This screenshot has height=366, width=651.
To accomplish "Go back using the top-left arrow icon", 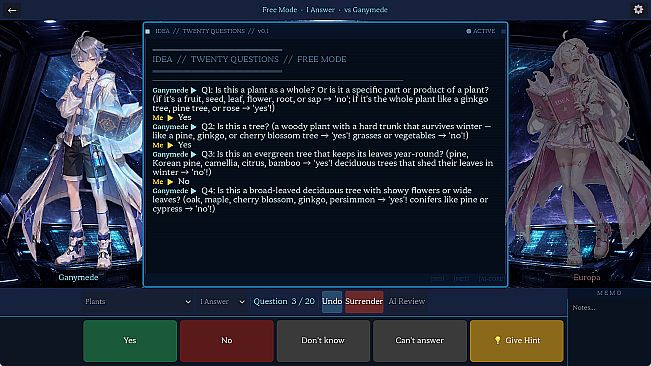I will tap(12, 10).
